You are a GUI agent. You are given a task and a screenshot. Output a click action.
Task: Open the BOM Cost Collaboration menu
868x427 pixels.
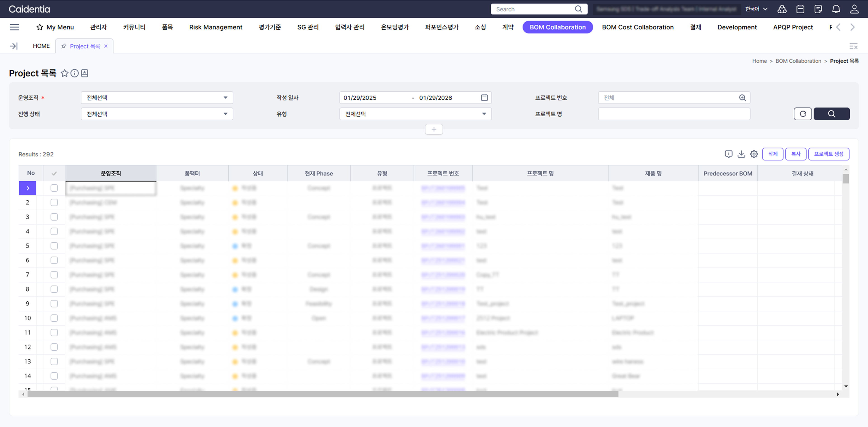coord(637,27)
